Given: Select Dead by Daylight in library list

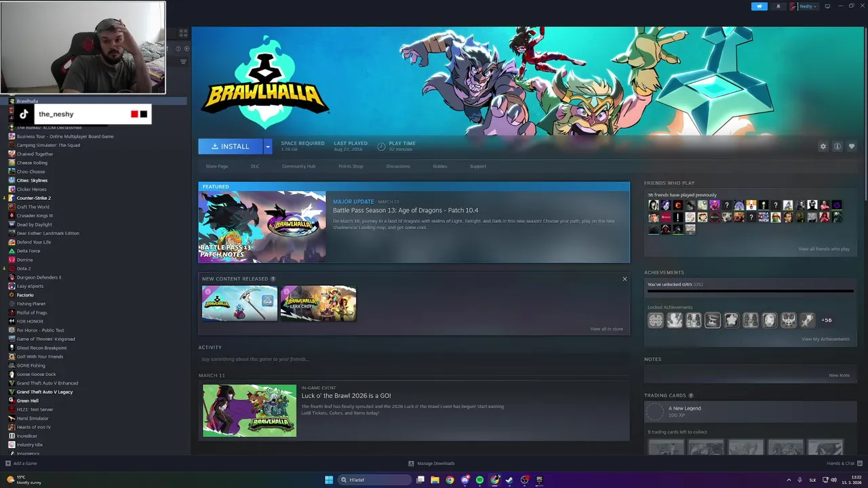Looking at the screenshot, I should pos(35,224).
